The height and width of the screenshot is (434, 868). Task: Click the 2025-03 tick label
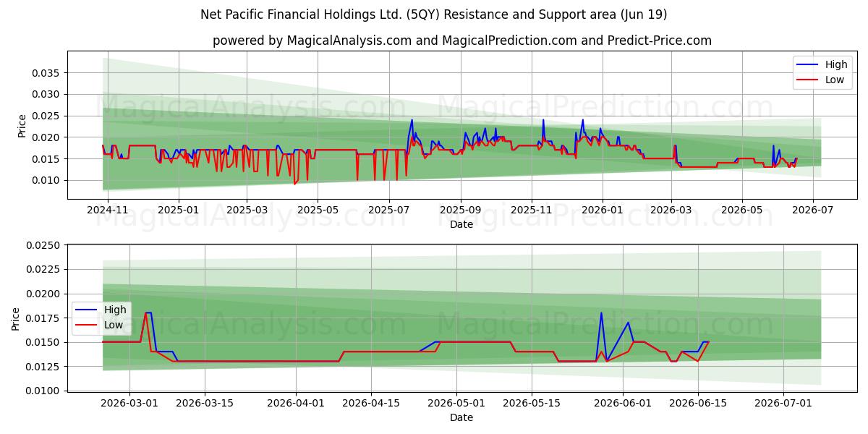tap(247, 210)
